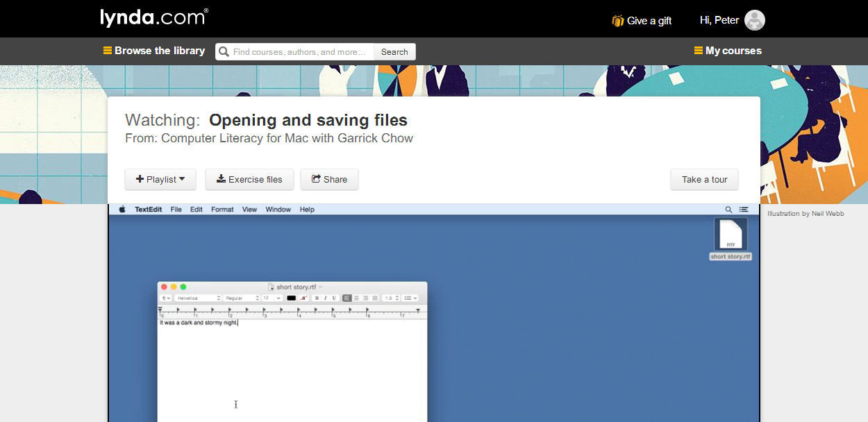Viewport: 868px width, 422px height.
Task: Toggle Italic in TextEdit toolbar
Action: pos(326,298)
